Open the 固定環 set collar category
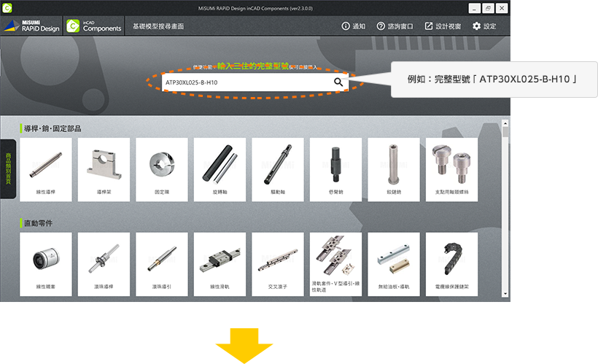 point(162,169)
